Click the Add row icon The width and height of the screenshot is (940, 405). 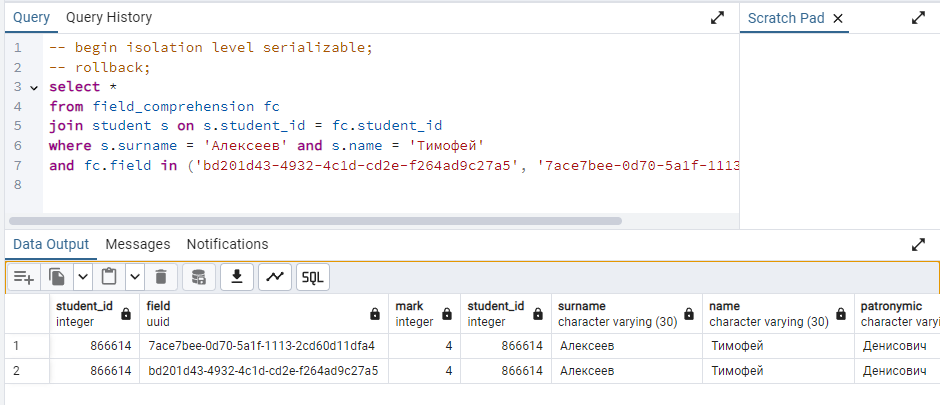(24, 277)
